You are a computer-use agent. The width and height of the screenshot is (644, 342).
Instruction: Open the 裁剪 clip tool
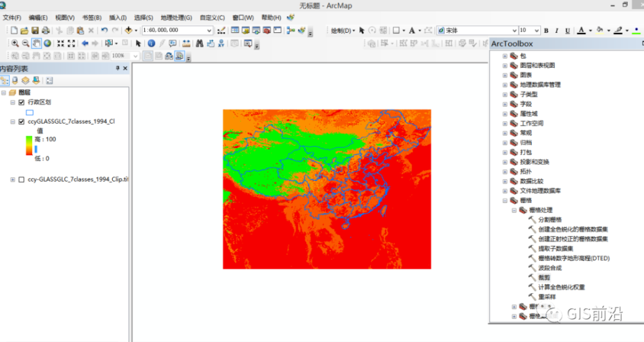point(544,278)
